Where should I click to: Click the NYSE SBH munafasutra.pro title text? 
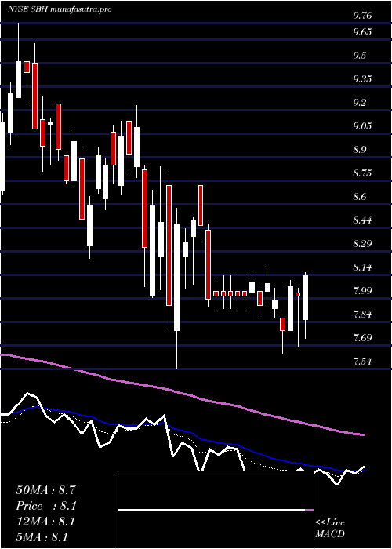60,9
